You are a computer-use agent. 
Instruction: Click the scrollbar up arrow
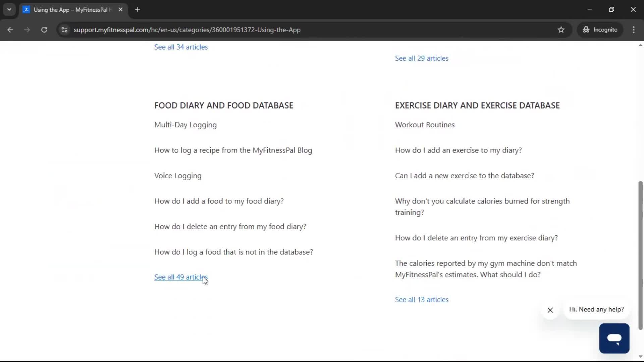(x=640, y=45)
